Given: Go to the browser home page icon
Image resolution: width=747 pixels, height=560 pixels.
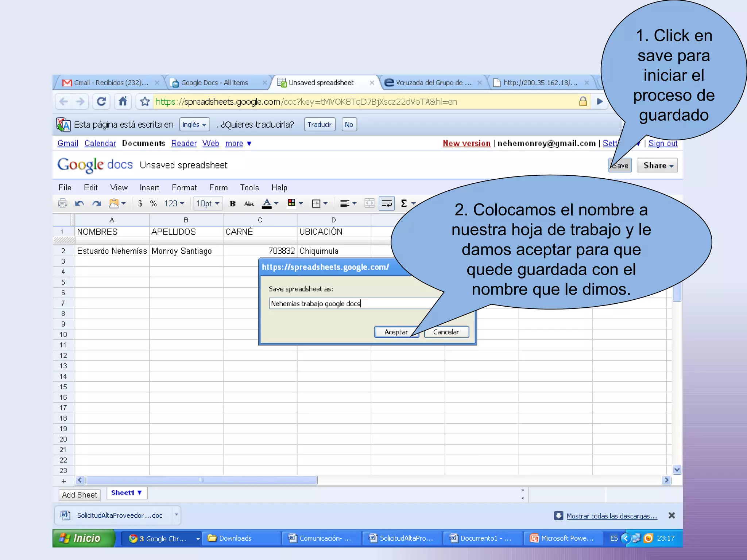Looking at the screenshot, I should pyautogui.click(x=123, y=101).
